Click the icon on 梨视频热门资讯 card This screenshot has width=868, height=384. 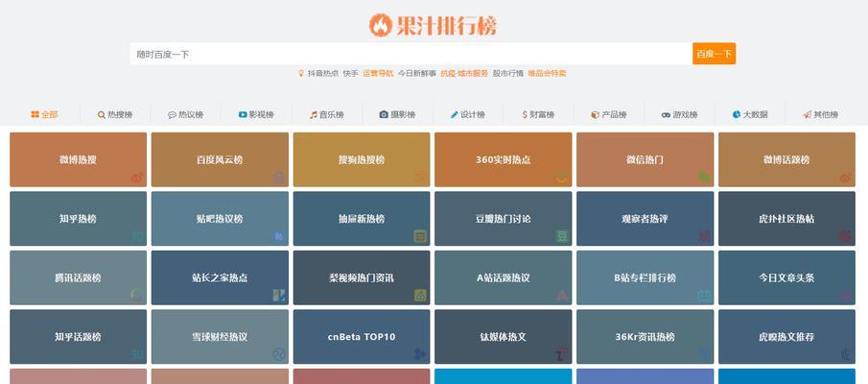point(420,296)
